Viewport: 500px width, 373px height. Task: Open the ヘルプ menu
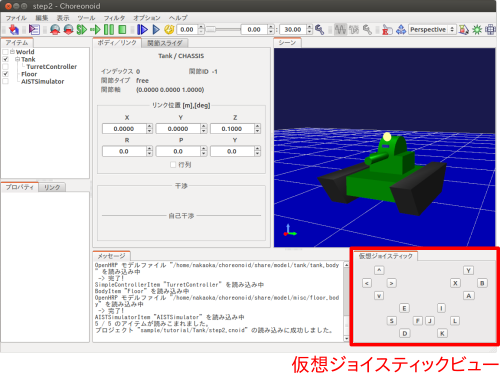click(178, 18)
